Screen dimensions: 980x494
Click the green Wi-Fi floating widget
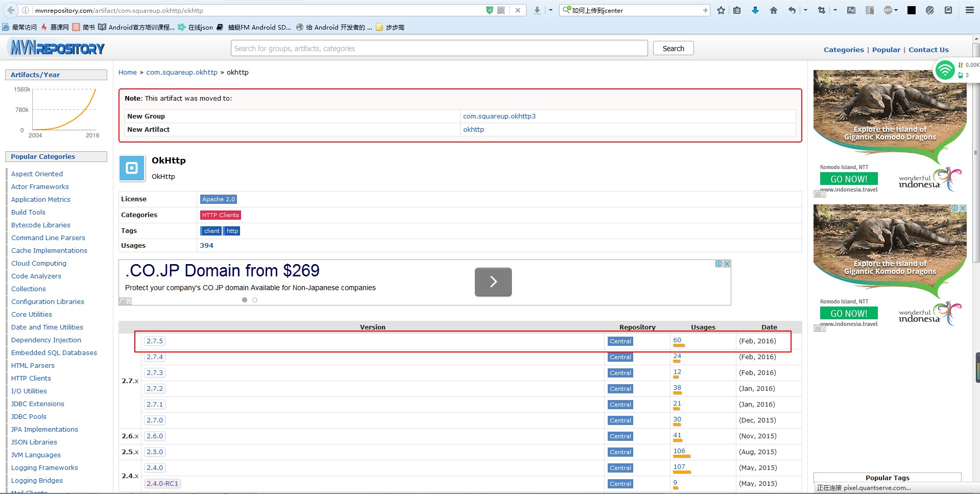point(945,70)
